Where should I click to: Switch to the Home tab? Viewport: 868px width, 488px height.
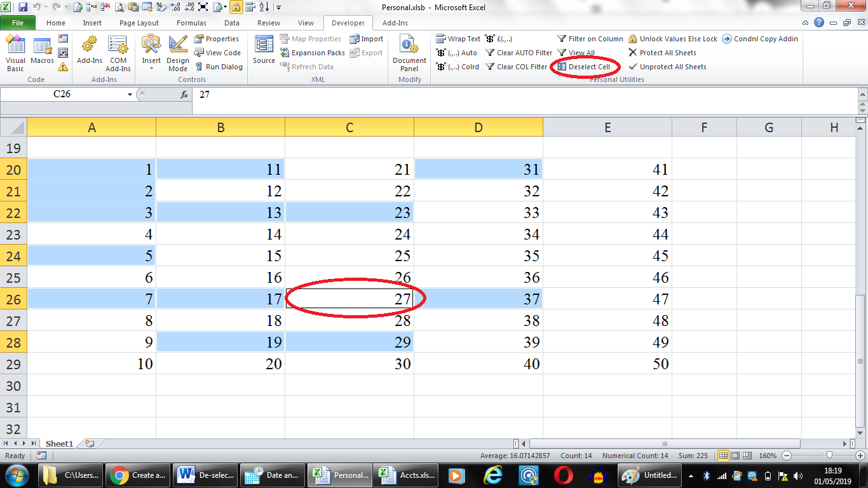click(56, 23)
